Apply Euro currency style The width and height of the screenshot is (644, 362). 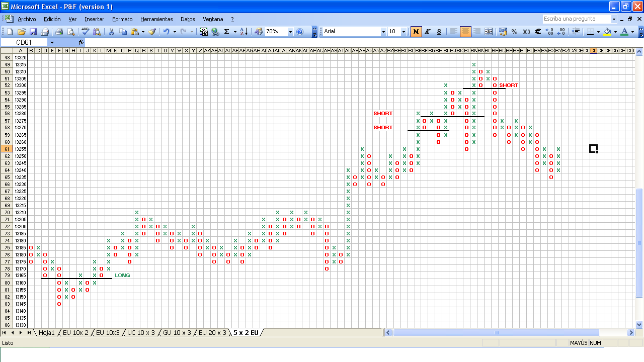537,32
